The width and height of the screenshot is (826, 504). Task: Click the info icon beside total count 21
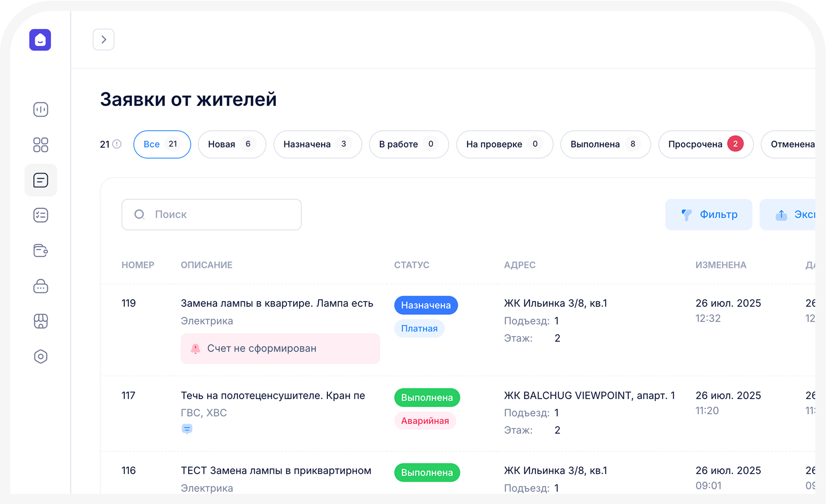pyautogui.click(x=117, y=144)
